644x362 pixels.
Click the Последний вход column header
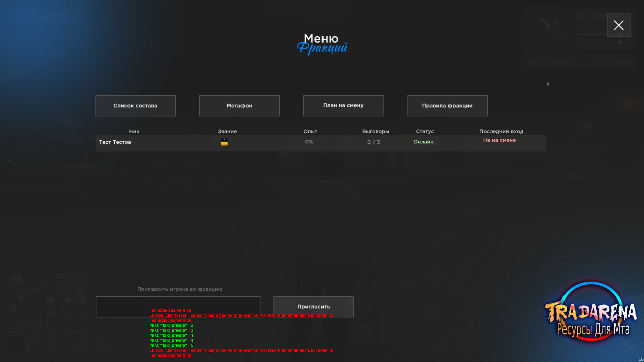(x=501, y=131)
